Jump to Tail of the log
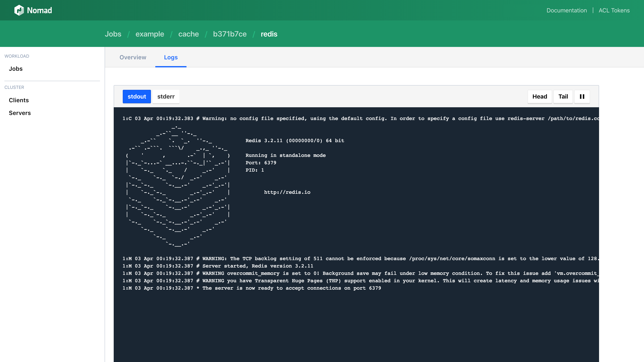Image resolution: width=644 pixels, height=362 pixels. pos(563,96)
